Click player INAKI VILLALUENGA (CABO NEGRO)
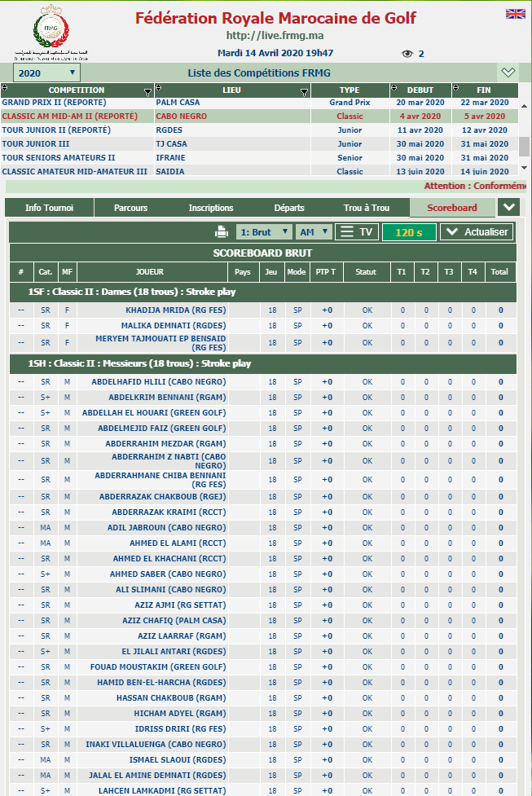The height and width of the screenshot is (796, 532). point(156,744)
